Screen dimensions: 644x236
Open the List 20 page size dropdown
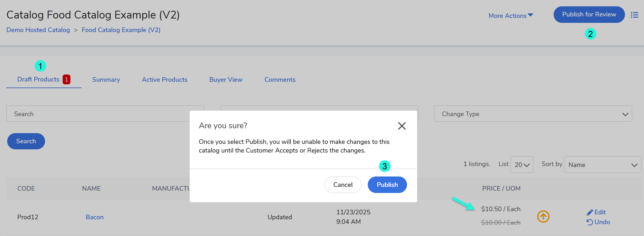coord(522,165)
